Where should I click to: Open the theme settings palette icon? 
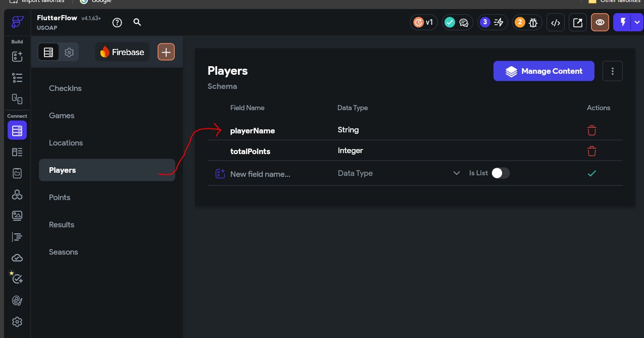coord(17,301)
